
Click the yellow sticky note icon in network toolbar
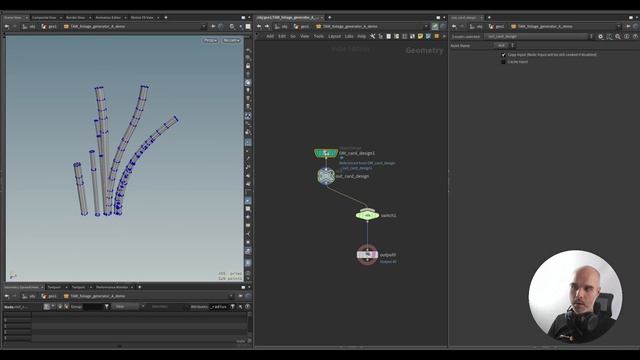pyautogui.click(x=420, y=36)
